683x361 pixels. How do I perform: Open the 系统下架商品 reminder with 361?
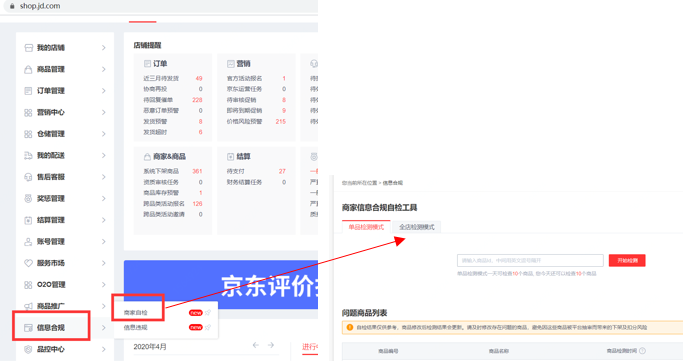(161, 171)
